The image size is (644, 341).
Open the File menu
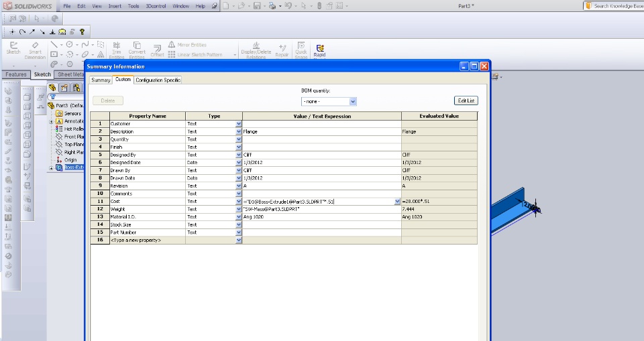pyautogui.click(x=67, y=6)
